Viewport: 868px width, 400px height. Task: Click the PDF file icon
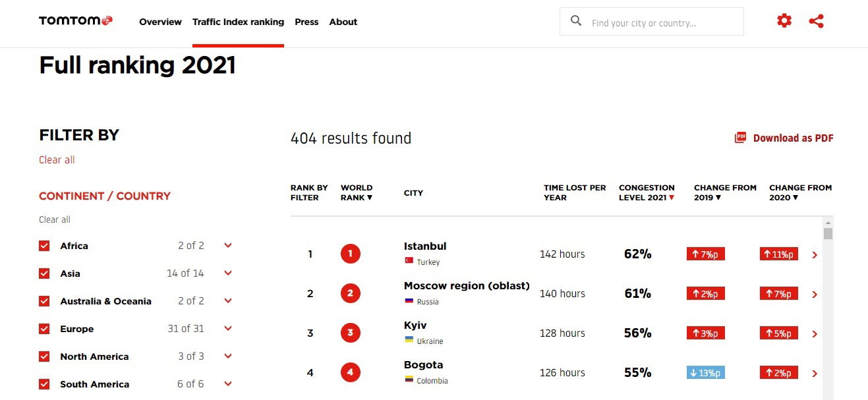[741, 138]
